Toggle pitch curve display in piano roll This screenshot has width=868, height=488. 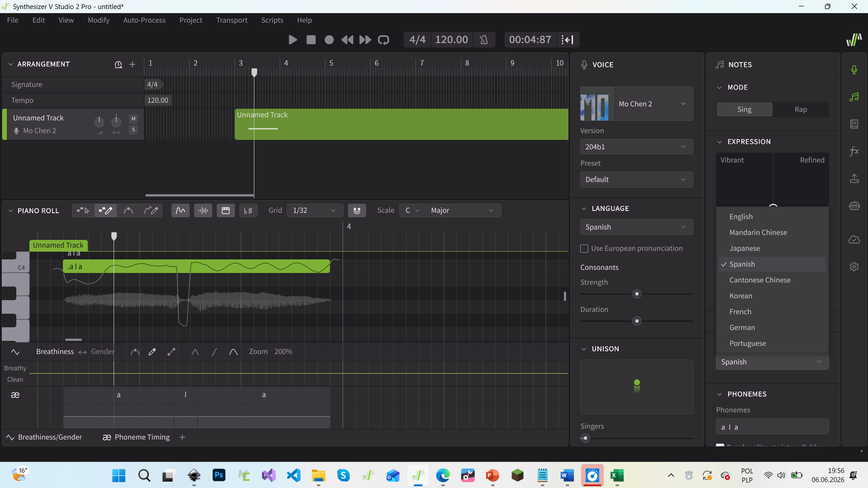pos(181,211)
